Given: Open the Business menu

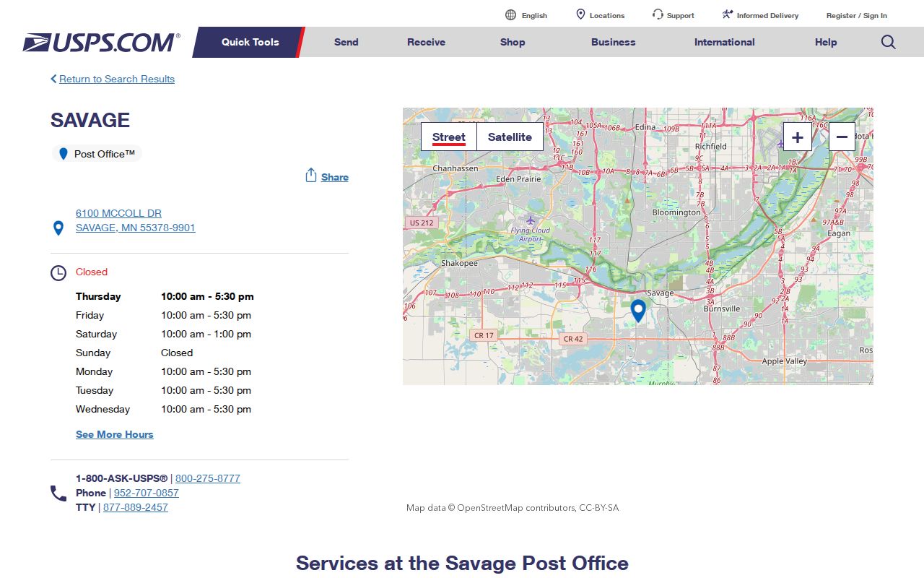Looking at the screenshot, I should pyautogui.click(x=614, y=42).
